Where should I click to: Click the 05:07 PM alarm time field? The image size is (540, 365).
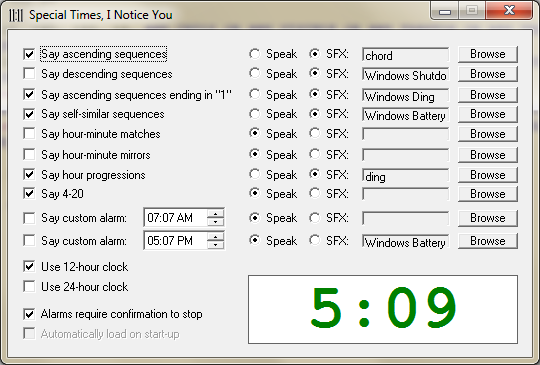click(176, 240)
